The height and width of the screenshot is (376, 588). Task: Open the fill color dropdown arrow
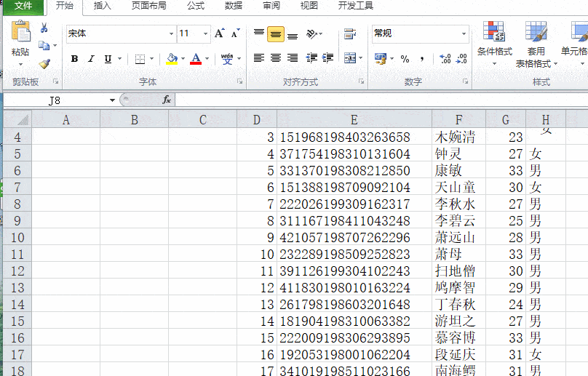click(x=183, y=59)
